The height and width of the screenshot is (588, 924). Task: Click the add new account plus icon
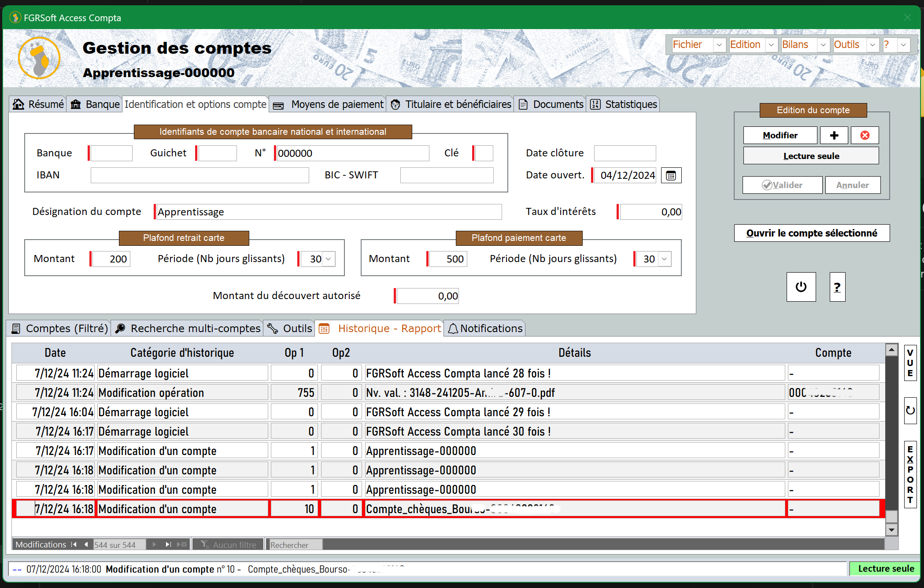[x=834, y=135]
